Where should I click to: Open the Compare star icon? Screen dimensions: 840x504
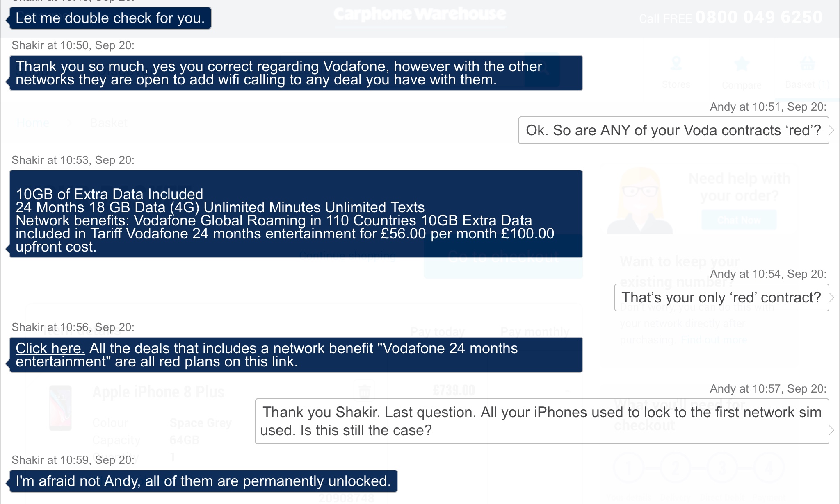coord(742,64)
